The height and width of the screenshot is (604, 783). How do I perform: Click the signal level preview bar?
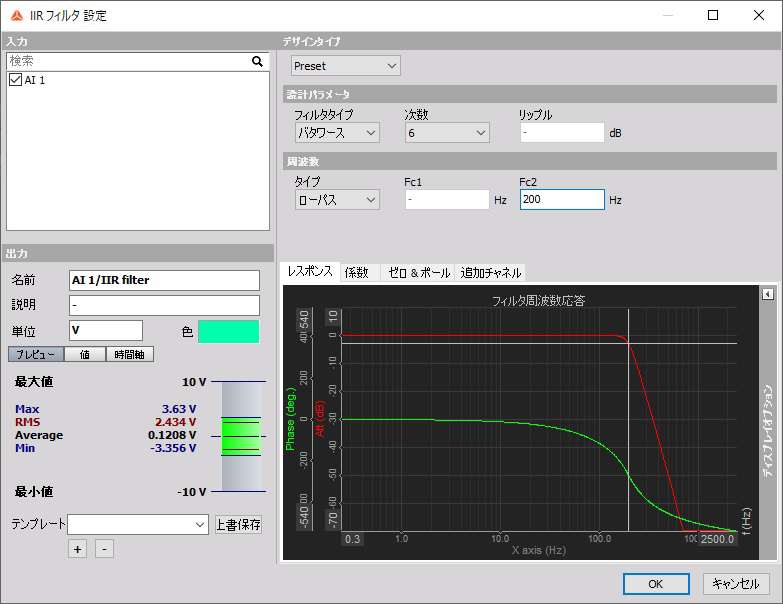[x=241, y=437]
